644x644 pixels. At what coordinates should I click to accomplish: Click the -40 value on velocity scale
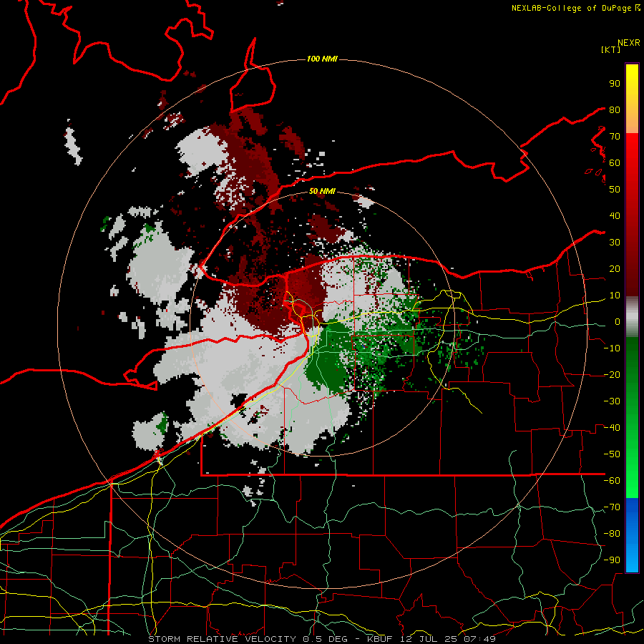(612, 428)
